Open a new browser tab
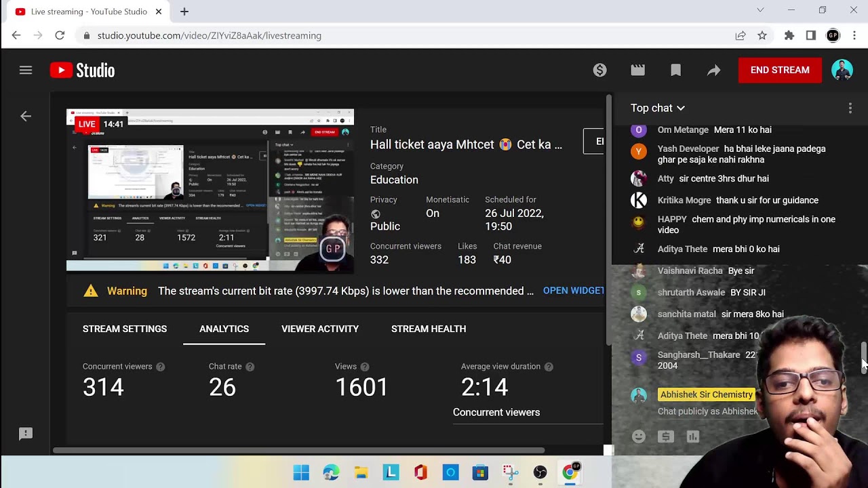Screen dimensions: 868x488 click(x=184, y=12)
